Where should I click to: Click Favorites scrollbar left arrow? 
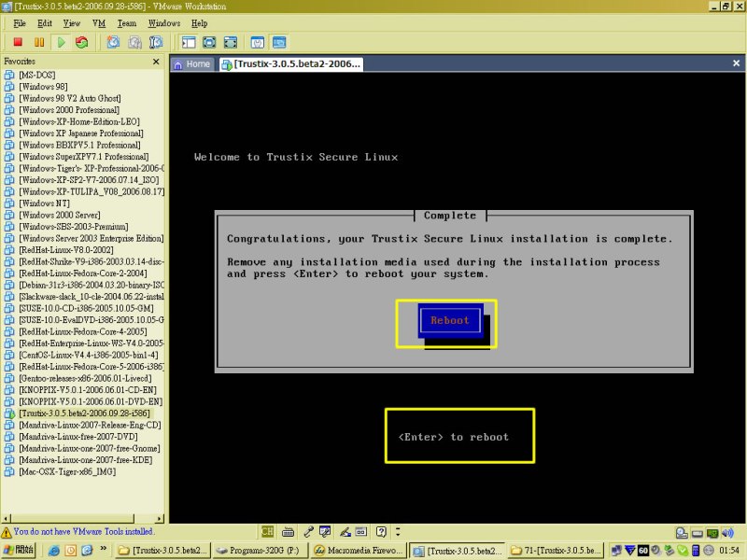pos(6,518)
